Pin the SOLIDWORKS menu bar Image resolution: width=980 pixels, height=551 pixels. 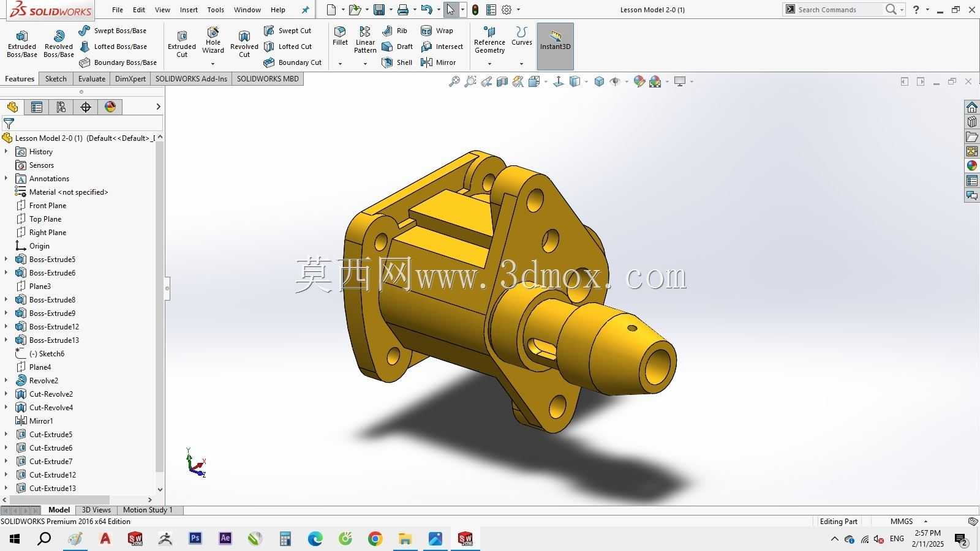306,10
